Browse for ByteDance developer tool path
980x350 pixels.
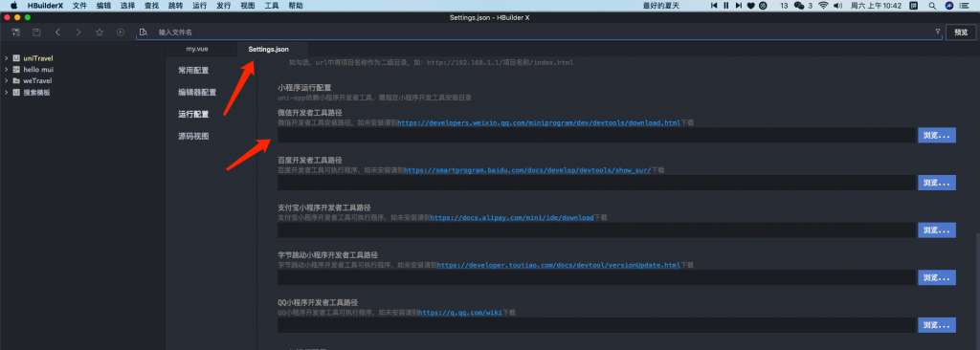pos(937,277)
